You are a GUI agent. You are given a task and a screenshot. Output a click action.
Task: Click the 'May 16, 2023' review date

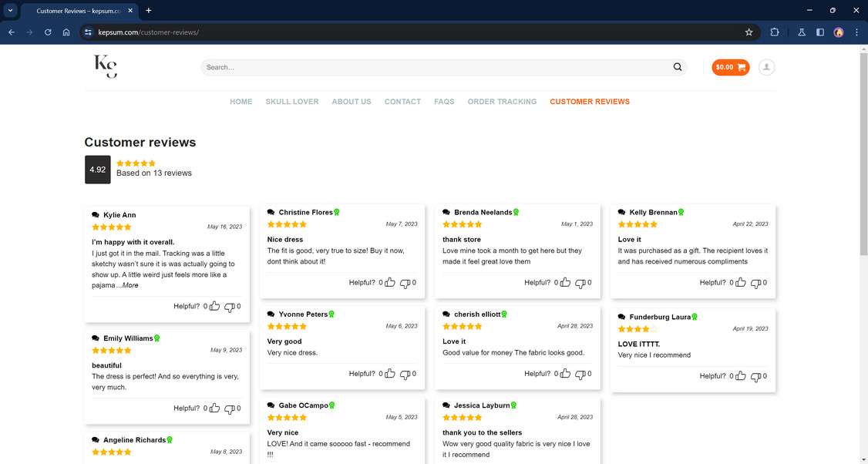coord(225,227)
